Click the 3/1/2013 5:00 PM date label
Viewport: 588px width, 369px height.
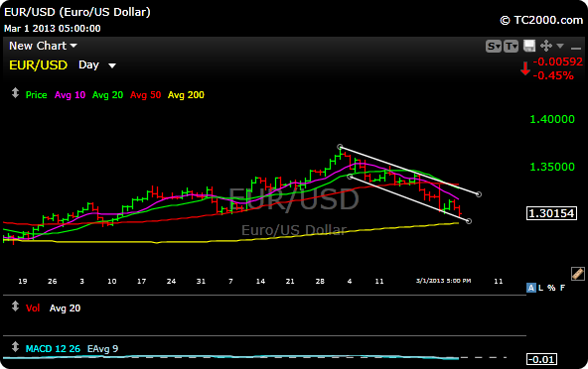tap(444, 281)
